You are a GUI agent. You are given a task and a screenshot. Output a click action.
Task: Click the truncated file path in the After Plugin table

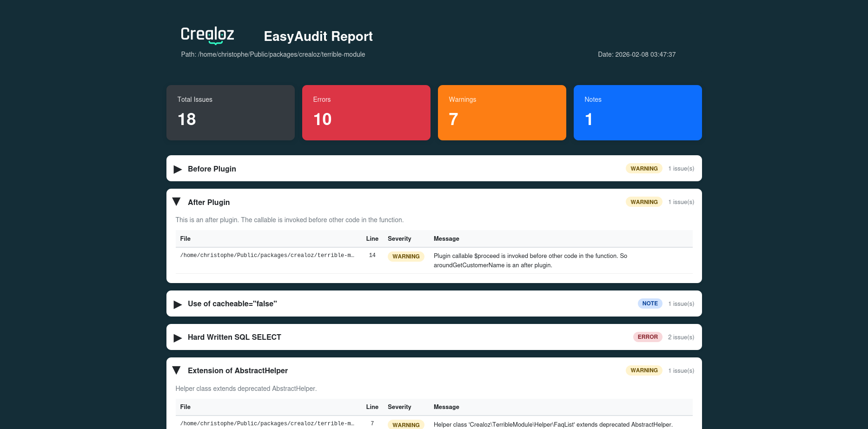pyautogui.click(x=267, y=255)
